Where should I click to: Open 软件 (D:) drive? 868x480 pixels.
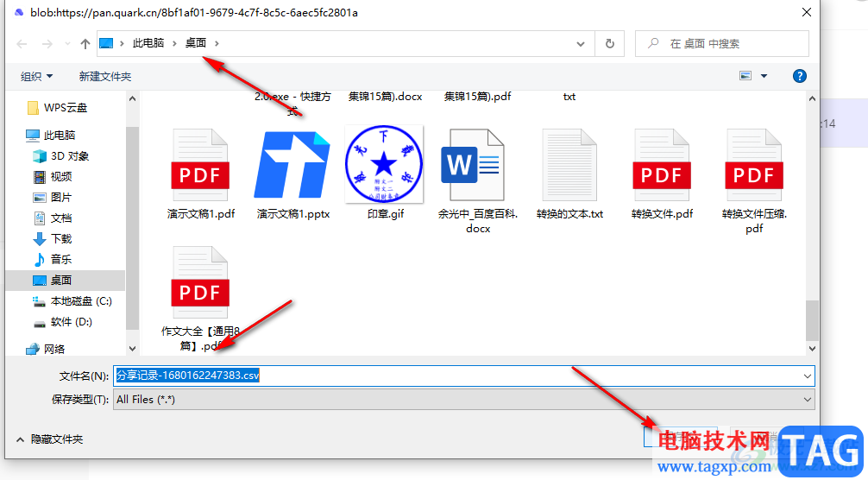point(62,322)
